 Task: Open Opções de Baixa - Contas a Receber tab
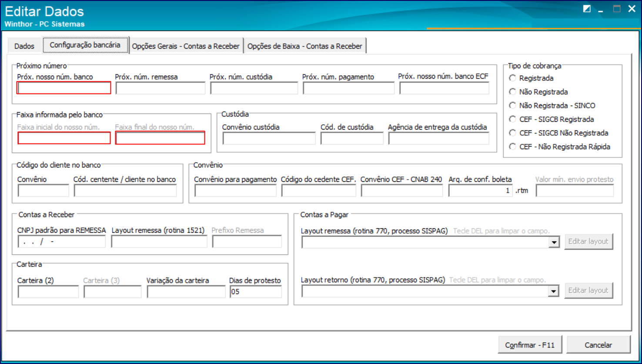pos(305,46)
